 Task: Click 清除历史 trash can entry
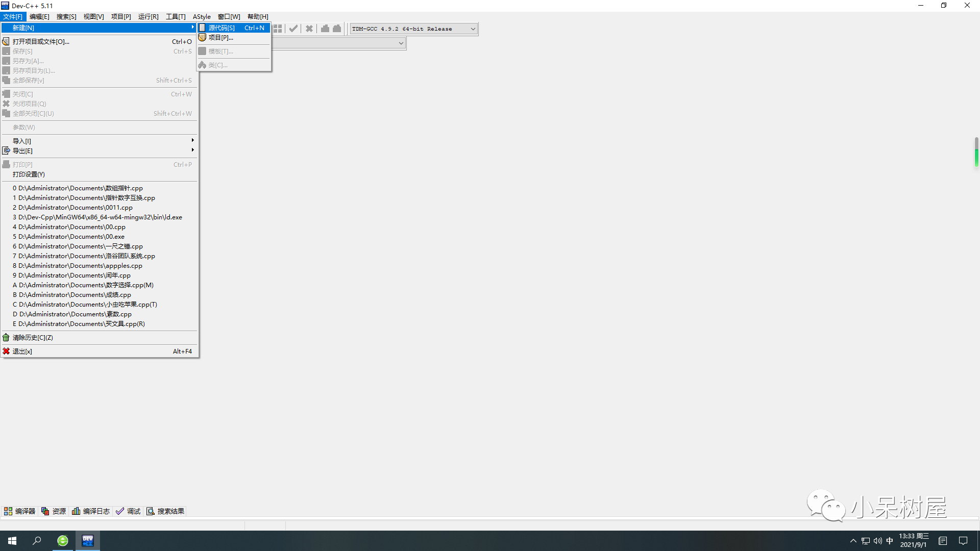point(33,338)
